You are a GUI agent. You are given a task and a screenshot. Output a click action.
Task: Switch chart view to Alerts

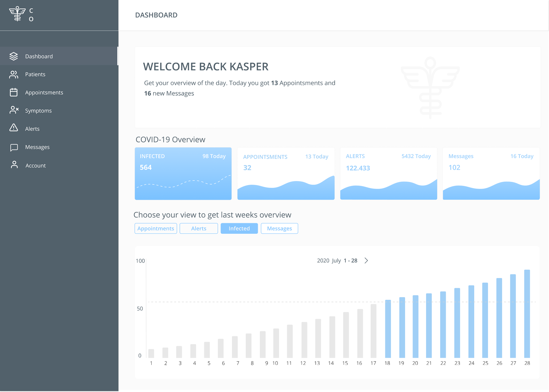(198, 228)
